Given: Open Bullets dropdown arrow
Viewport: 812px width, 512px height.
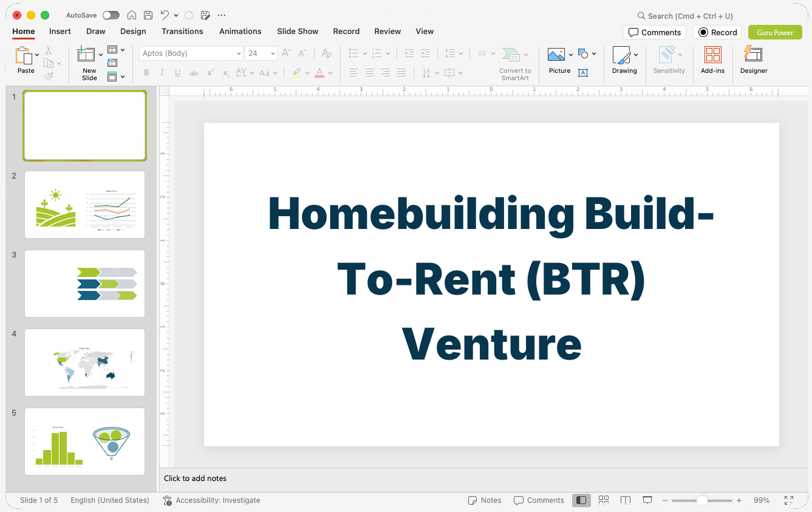Looking at the screenshot, I should 365,53.
